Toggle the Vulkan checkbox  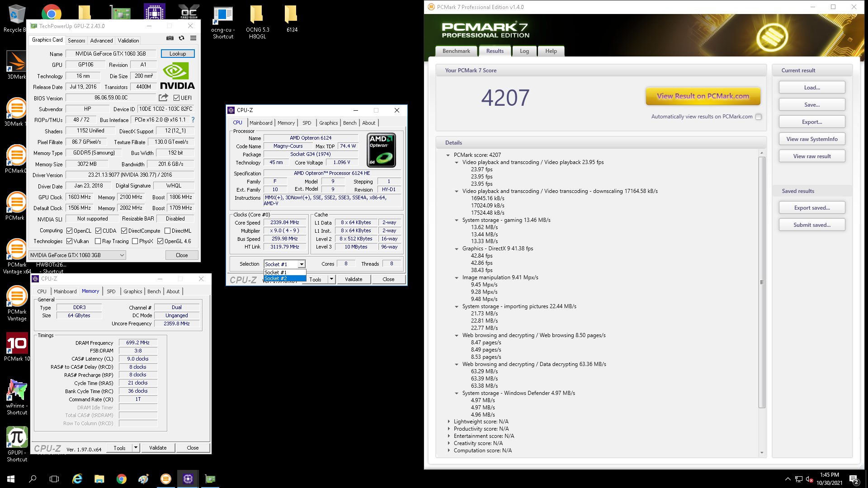point(70,241)
